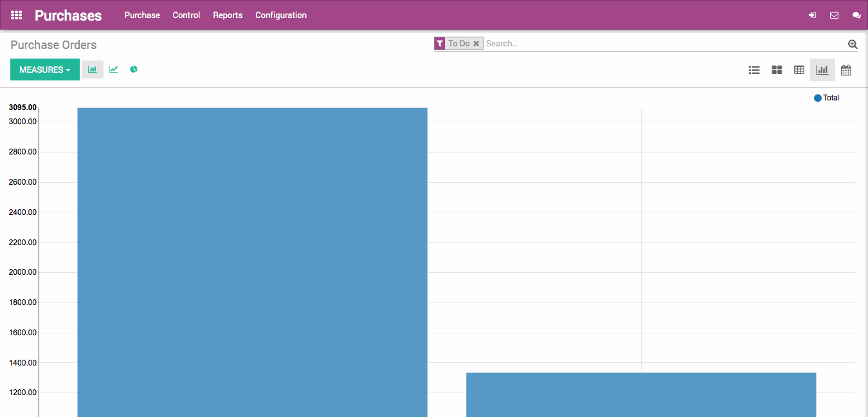Click the Purchase Orders title
Viewport: 868px width, 417px height.
[53, 44]
